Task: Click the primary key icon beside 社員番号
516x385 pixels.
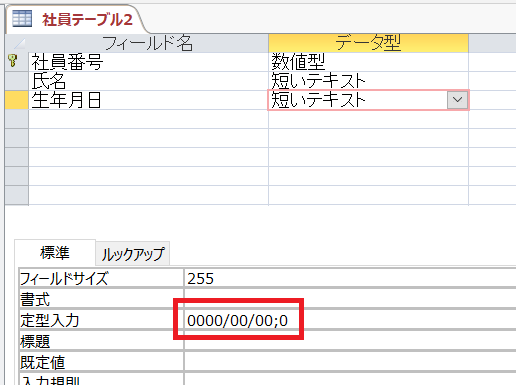Action: click(x=13, y=61)
